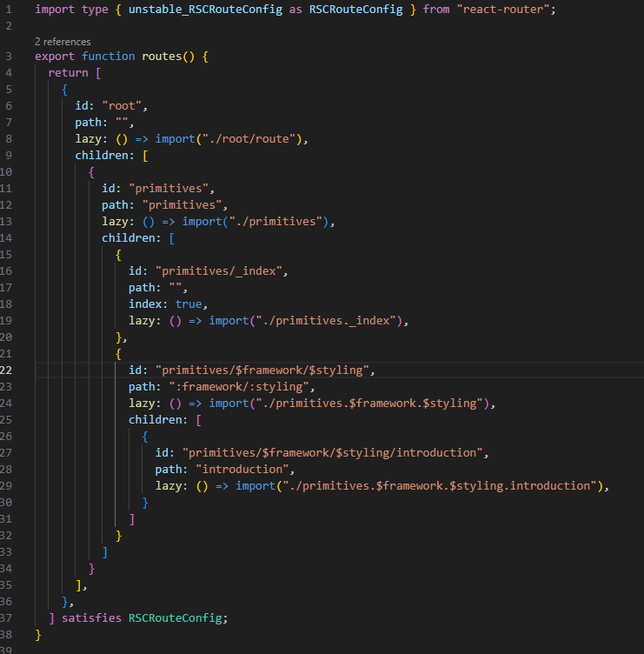The height and width of the screenshot is (654, 644).
Task: Click the ":framework/:styling" path string
Action: (x=239, y=387)
